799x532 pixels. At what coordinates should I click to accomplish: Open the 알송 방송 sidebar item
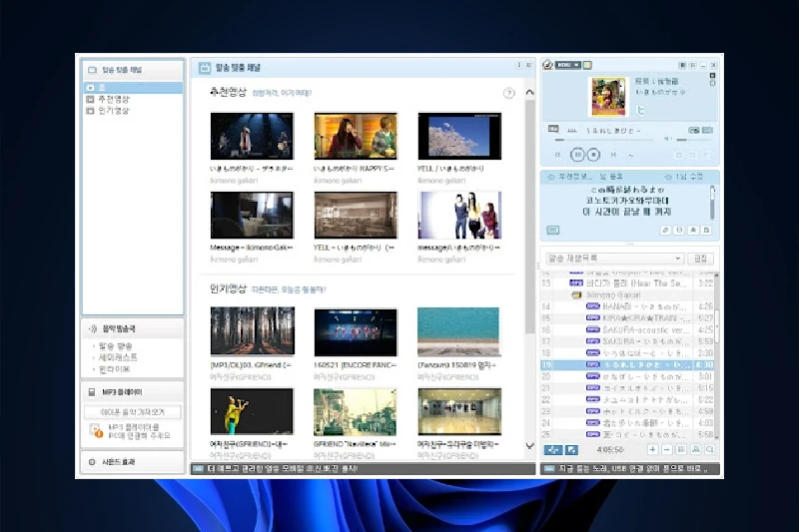(x=116, y=346)
